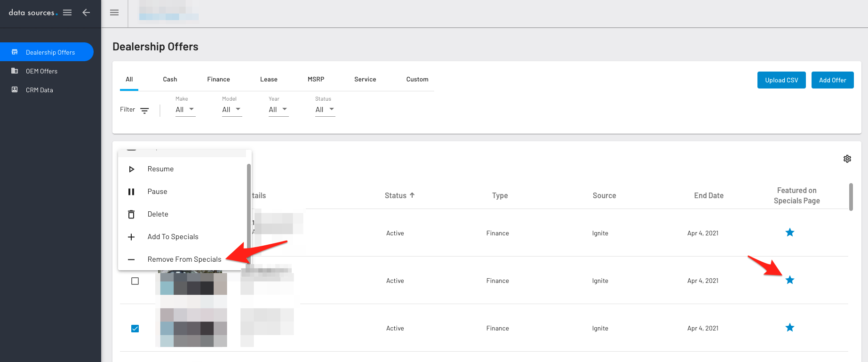
Task: Click the offers table vertical scrollbar
Action: click(x=851, y=197)
